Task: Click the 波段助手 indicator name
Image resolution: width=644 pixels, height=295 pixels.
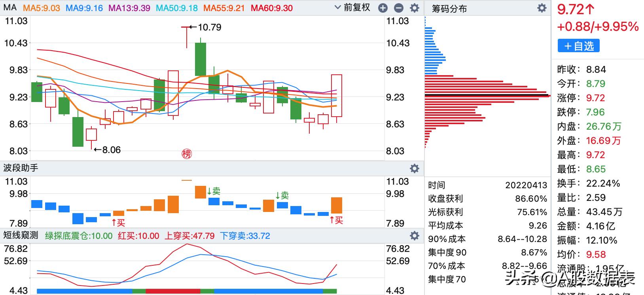Action: click(21, 168)
